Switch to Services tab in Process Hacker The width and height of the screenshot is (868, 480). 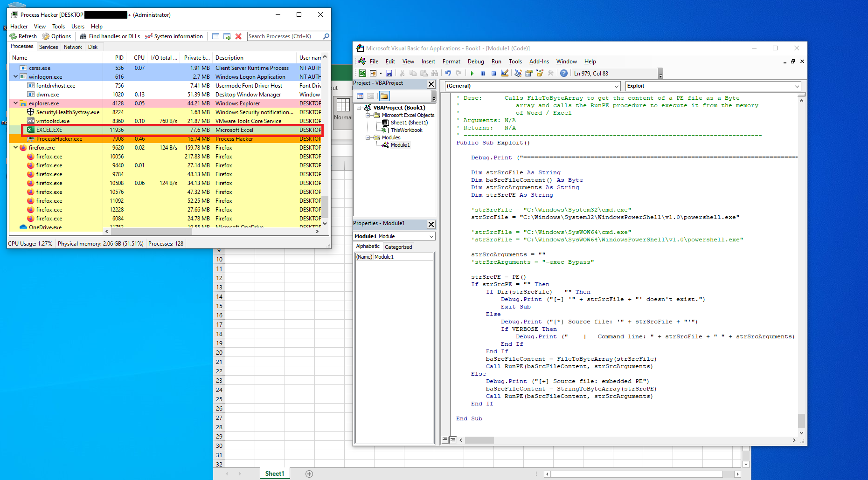click(49, 47)
